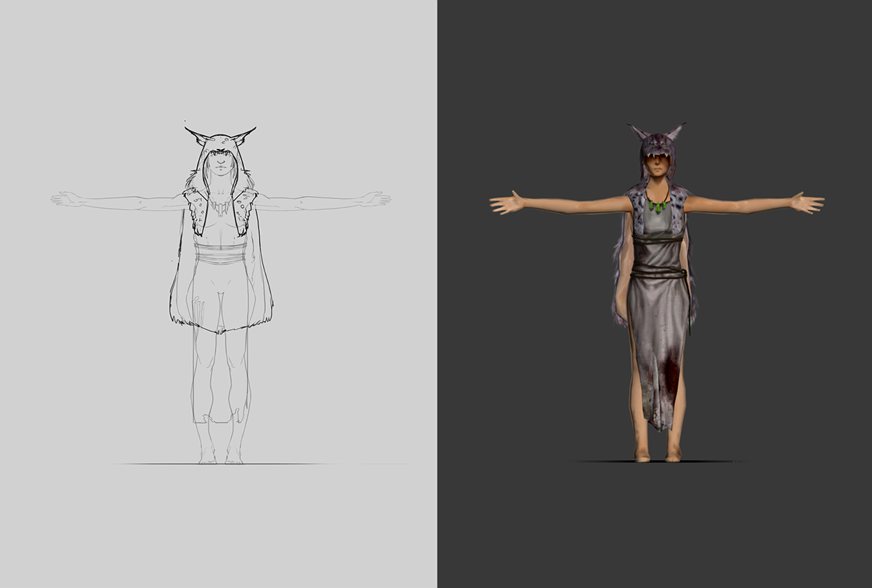Select the 3D model's face
Image resolution: width=872 pixels, height=588 pixels.
tap(657, 170)
